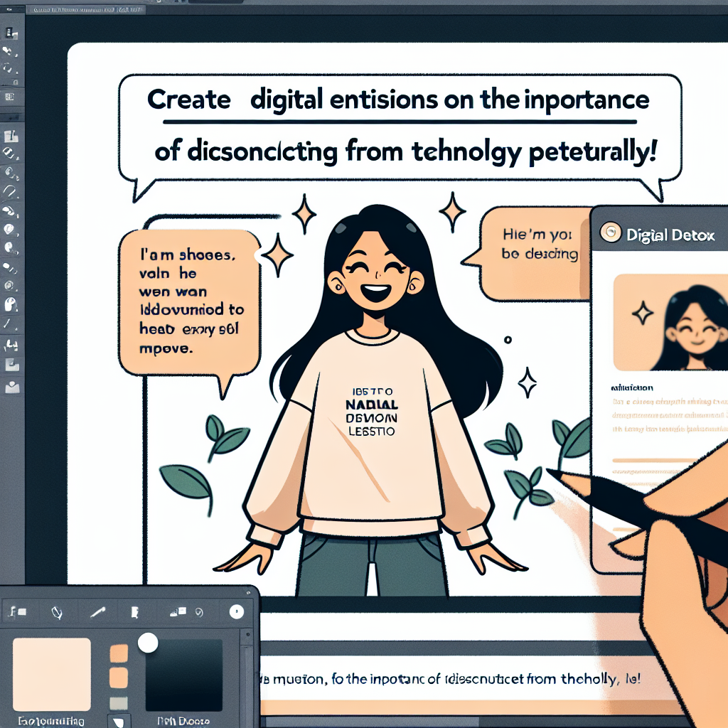Select the pen nib tool in bottom panel

tap(56, 612)
